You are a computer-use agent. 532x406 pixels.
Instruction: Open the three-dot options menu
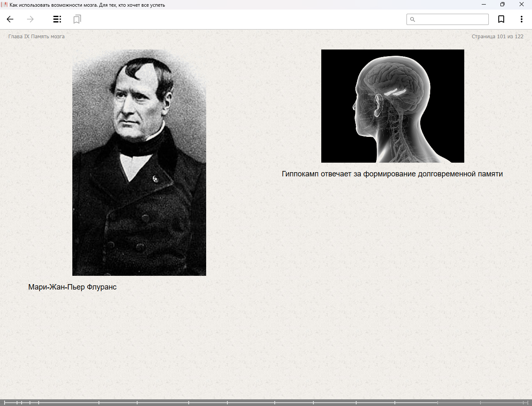(x=521, y=19)
